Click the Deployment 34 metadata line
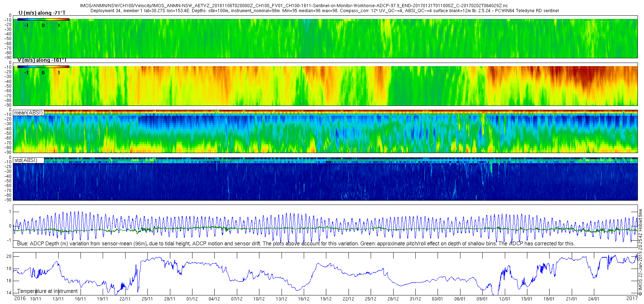The height and width of the screenshot is (304, 644). 325,11
